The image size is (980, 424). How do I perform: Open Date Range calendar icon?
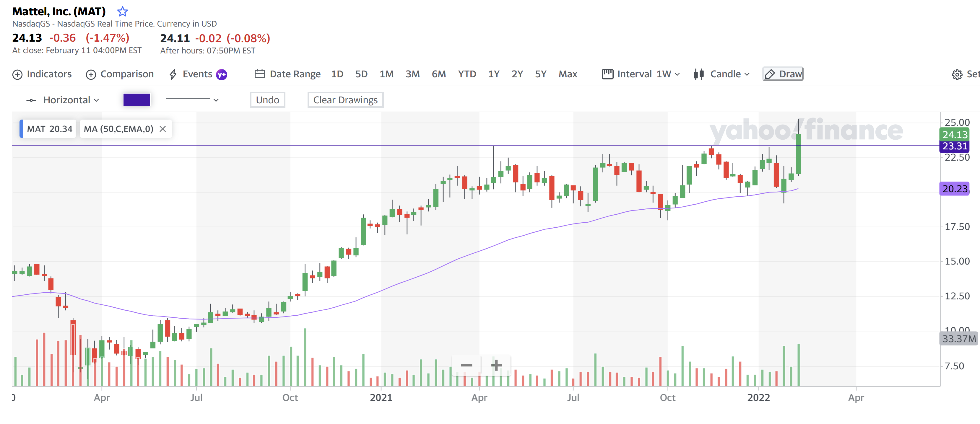(x=259, y=74)
